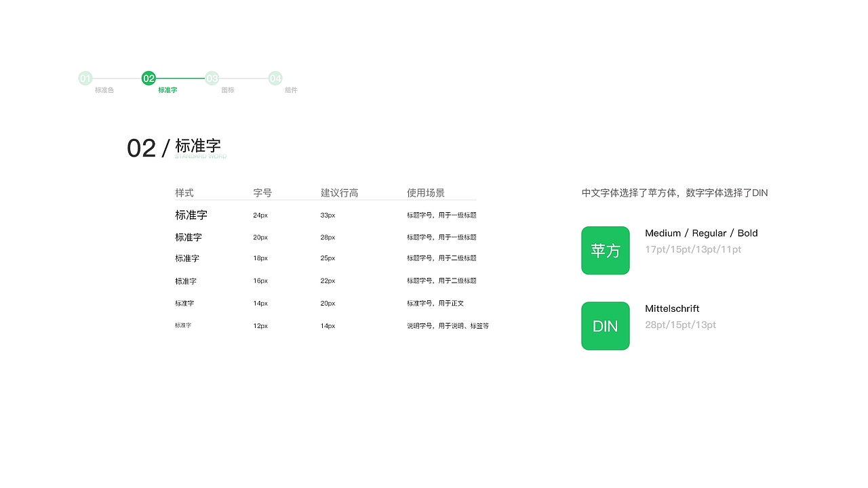Select step 01 标准色 circle icon
The height and width of the screenshot is (488, 868).
(86, 78)
